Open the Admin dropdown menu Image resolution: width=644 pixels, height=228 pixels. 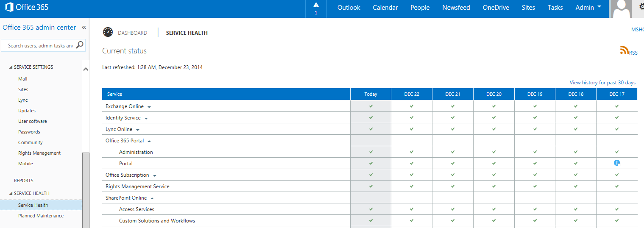point(589,7)
